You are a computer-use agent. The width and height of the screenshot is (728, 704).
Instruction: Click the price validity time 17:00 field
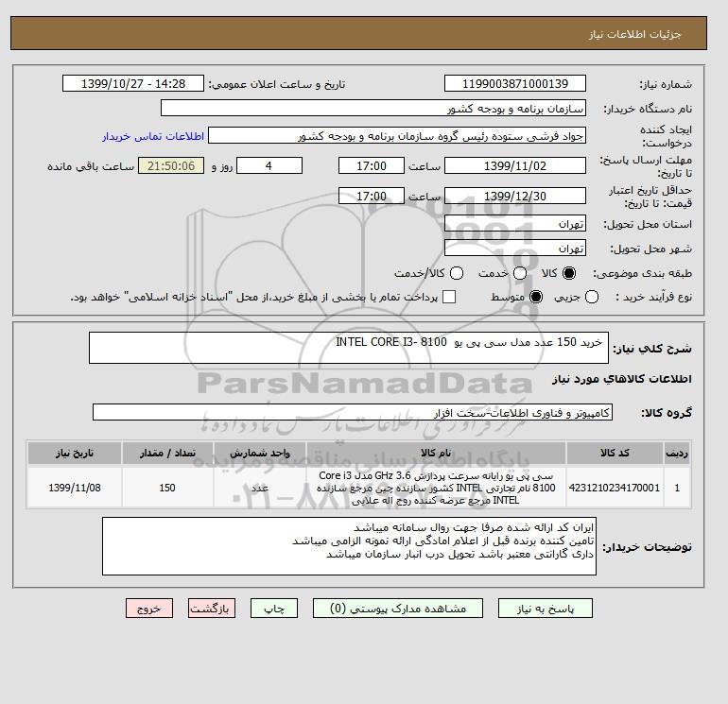tap(372, 196)
